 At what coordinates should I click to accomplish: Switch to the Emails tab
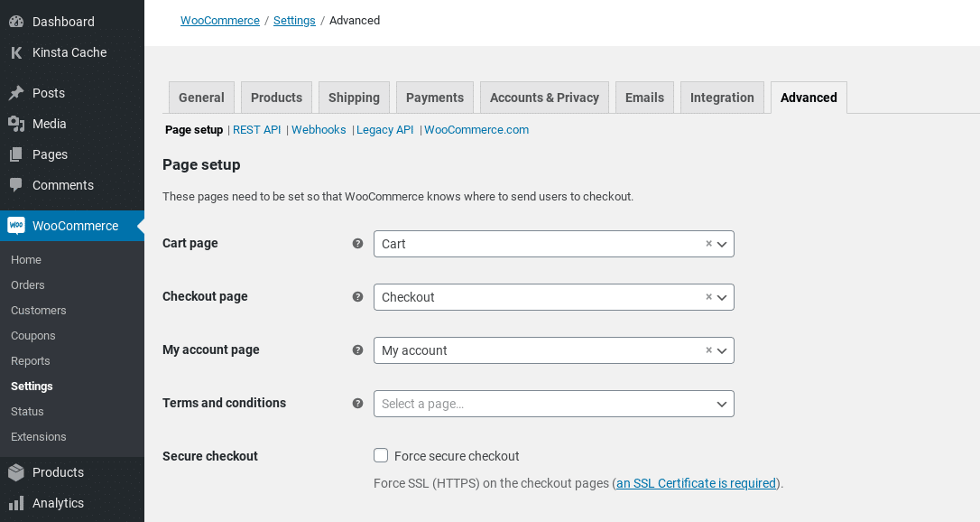tap(644, 97)
